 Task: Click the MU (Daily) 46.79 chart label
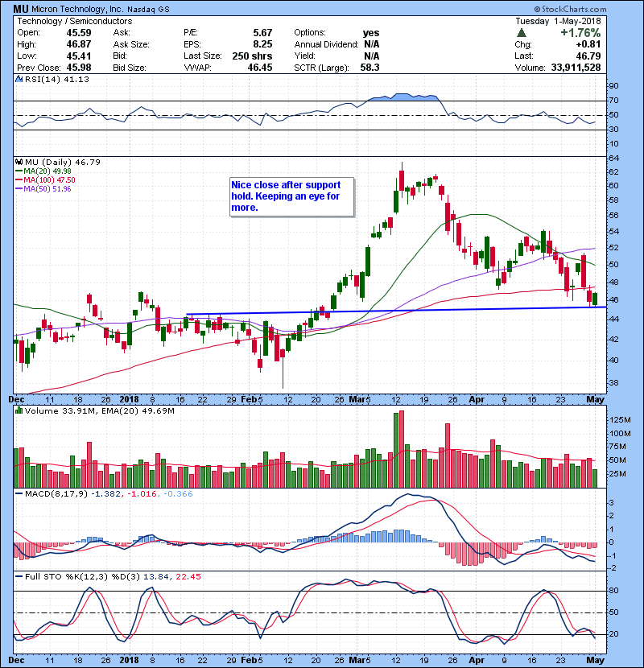[63, 162]
